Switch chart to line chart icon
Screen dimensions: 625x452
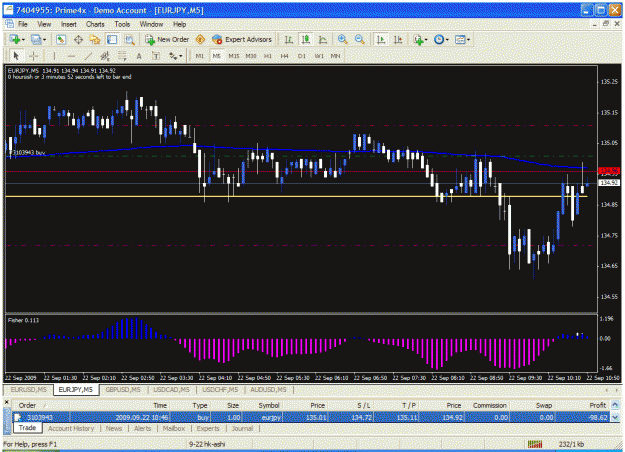point(323,39)
